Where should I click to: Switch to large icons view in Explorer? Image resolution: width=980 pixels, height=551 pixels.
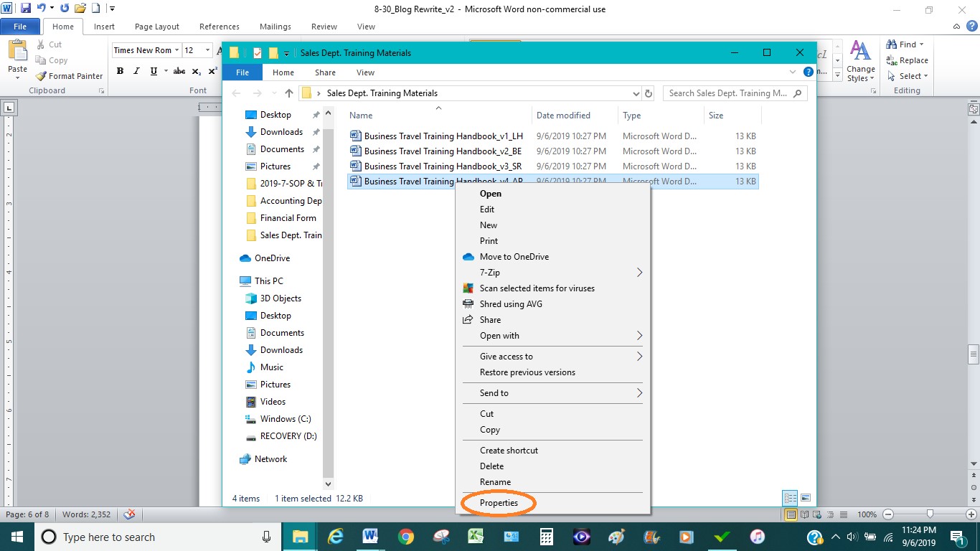coord(806,498)
